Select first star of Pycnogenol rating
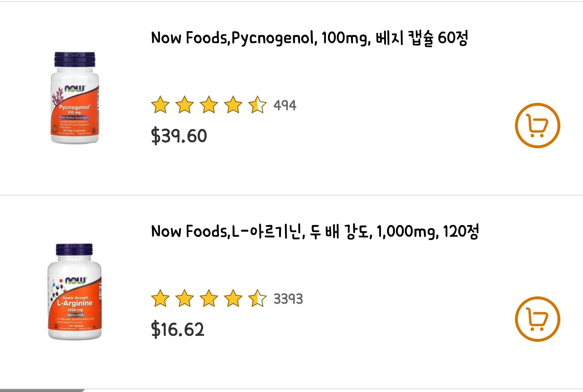This screenshot has width=583, height=392. pyautogui.click(x=160, y=105)
